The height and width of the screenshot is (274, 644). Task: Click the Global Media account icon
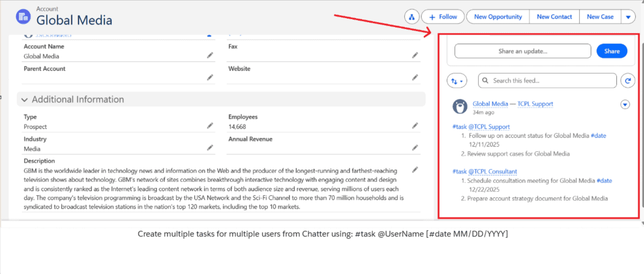[x=24, y=17]
